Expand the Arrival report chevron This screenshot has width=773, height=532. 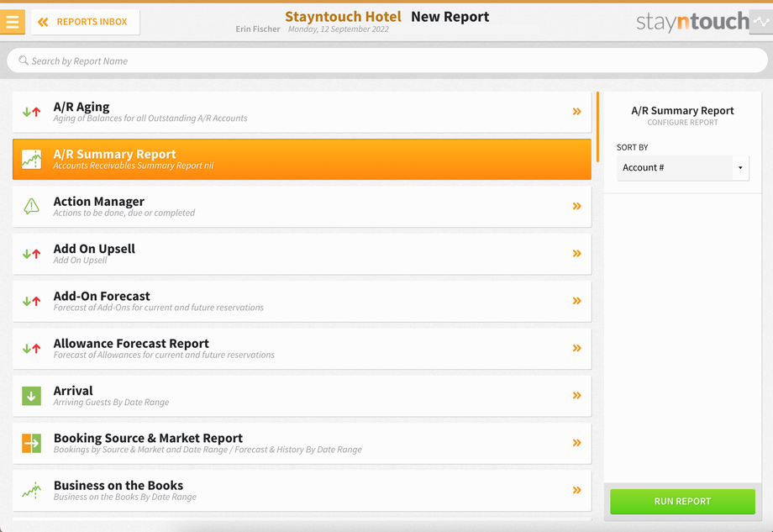[x=576, y=395]
